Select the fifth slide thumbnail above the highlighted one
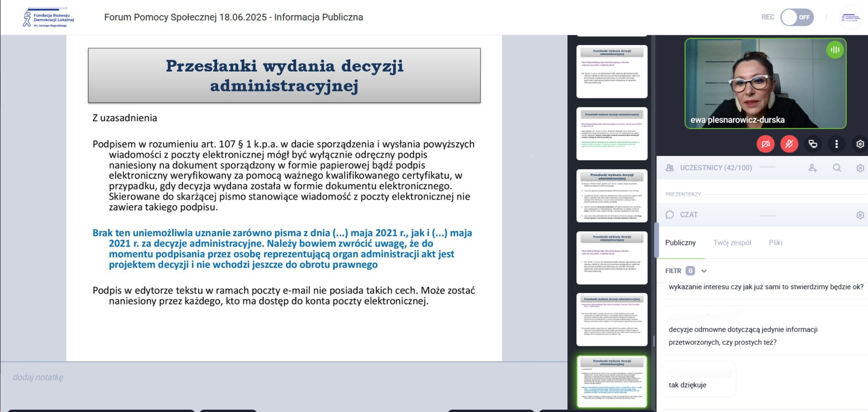The width and height of the screenshot is (868, 412). click(x=612, y=320)
